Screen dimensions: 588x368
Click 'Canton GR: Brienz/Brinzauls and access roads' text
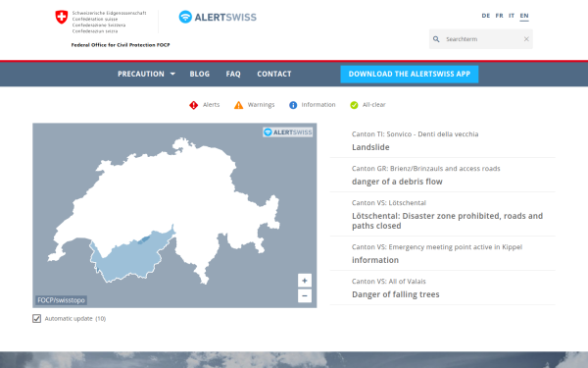tap(426, 169)
